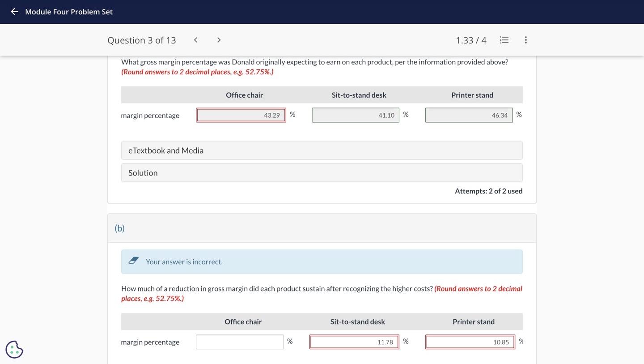Click the empty Office chair field in part (b)
Screen dimensions: 644x364
[x=239, y=342]
